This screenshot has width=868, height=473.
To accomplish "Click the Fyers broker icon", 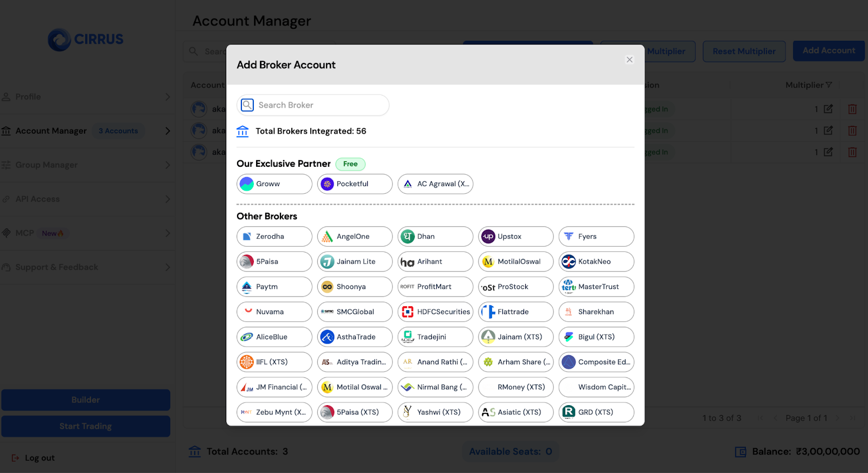I will tap(569, 237).
